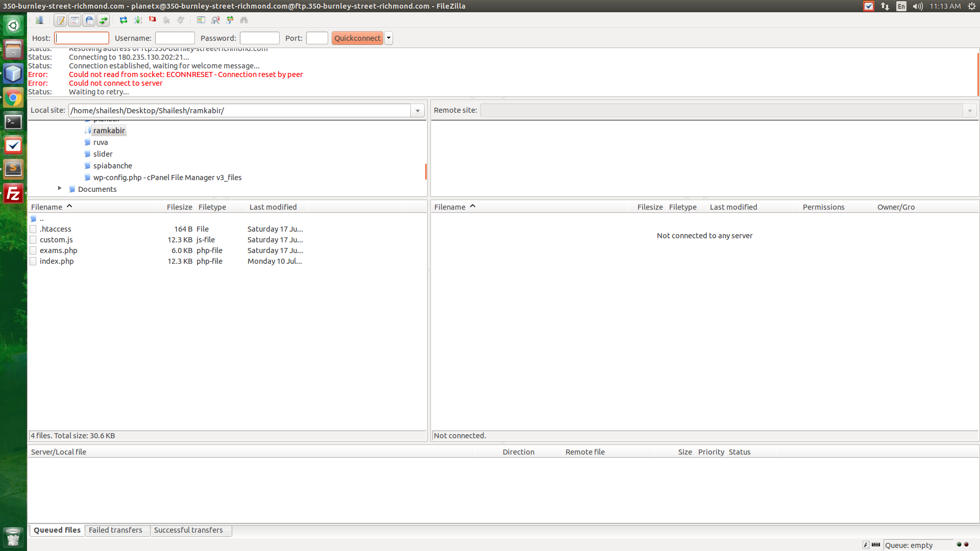Click the Username input field
Viewport: 980px width, 551px height.
175,38
